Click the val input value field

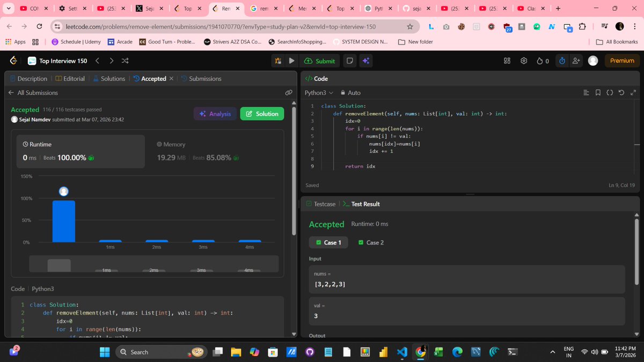[x=467, y=311]
